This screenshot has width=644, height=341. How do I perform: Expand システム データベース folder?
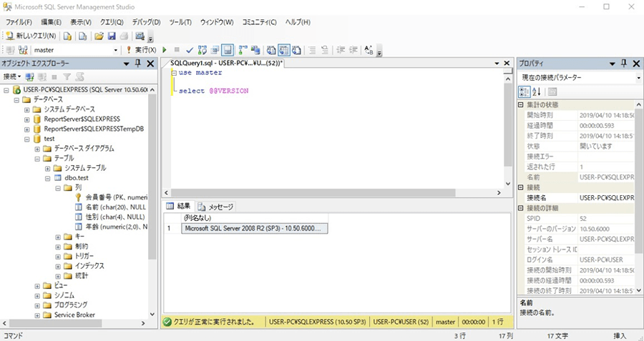click(x=26, y=109)
